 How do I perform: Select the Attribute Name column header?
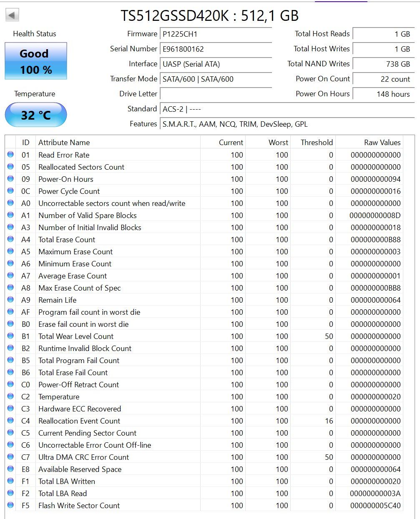118,142
